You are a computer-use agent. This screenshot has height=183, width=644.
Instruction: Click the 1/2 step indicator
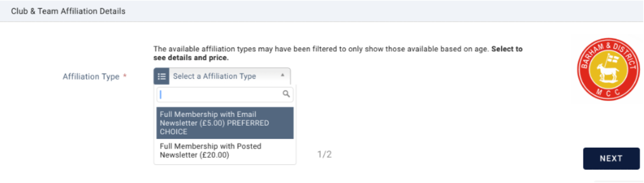[324, 154]
